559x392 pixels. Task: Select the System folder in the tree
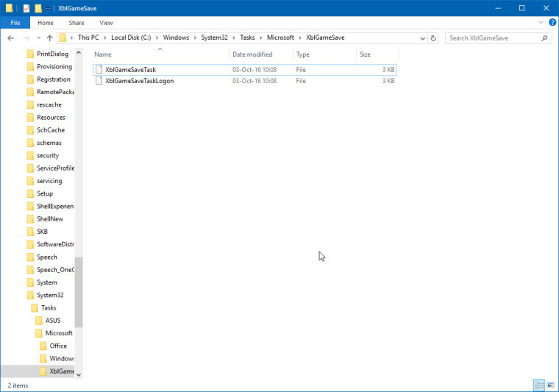46,282
